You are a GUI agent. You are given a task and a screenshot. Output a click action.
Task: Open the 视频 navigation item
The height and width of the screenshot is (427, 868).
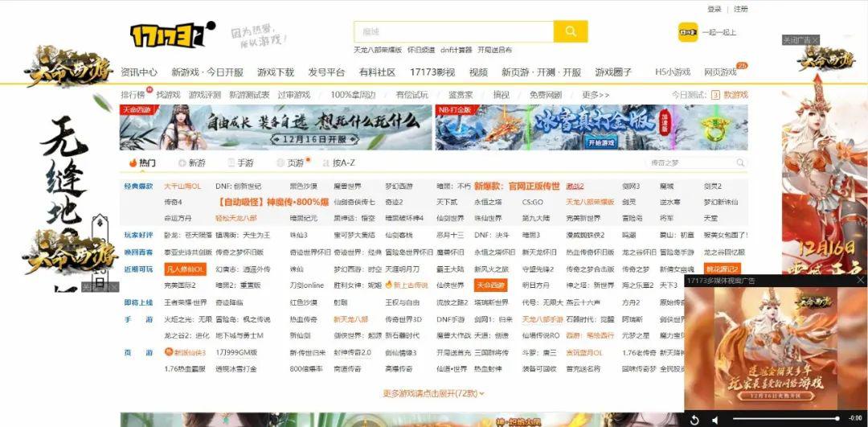478,72
